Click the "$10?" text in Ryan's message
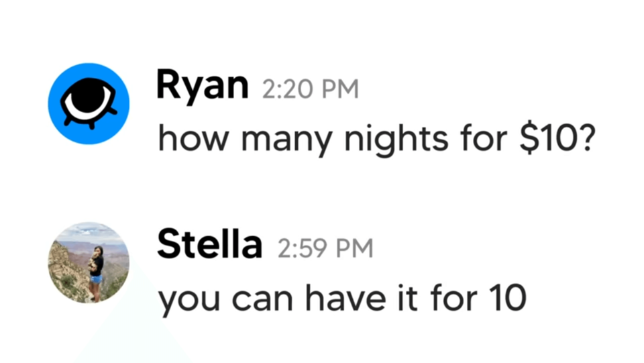Screen dimensions: 644x363 coord(557,138)
